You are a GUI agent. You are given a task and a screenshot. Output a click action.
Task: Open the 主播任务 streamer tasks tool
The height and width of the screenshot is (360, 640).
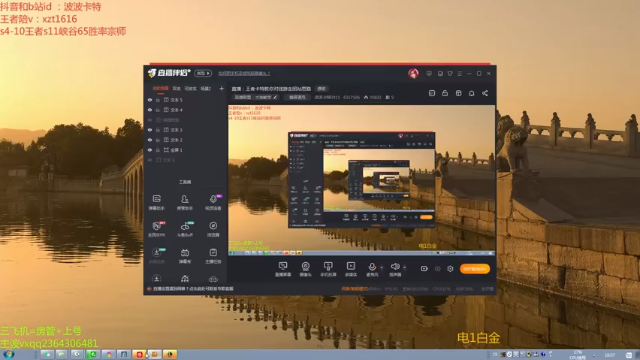pyautogui.click(x=213, y=256)
